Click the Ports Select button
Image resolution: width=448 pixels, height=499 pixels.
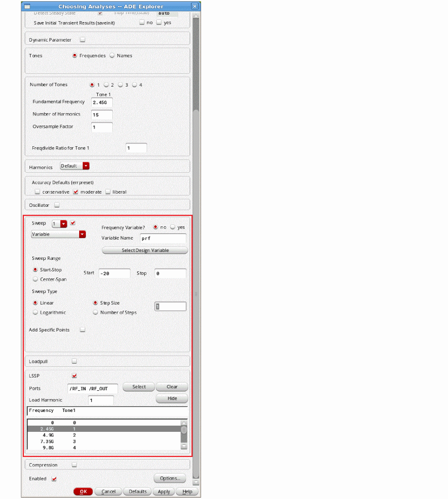point(139,387)
